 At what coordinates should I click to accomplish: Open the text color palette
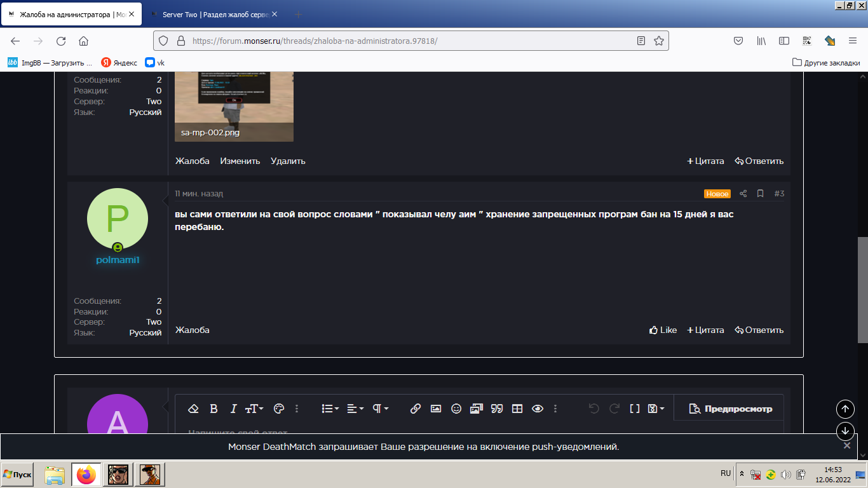click(278, 409)
